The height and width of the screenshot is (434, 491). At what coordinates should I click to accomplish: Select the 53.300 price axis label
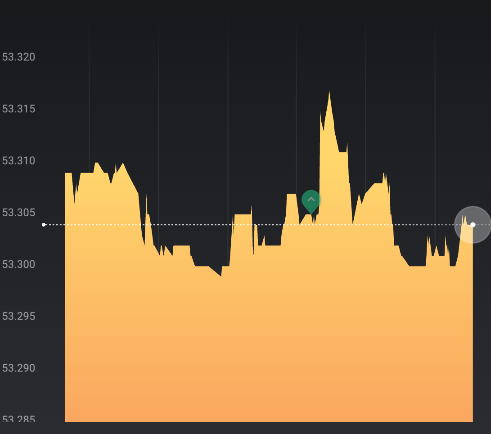[19, 264]
